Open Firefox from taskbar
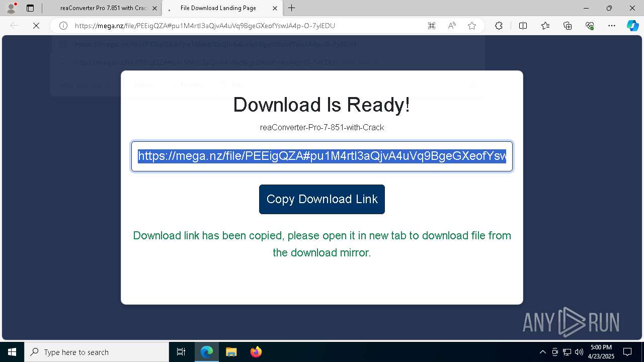The image size is (644, 362). (x=256, y=352)
